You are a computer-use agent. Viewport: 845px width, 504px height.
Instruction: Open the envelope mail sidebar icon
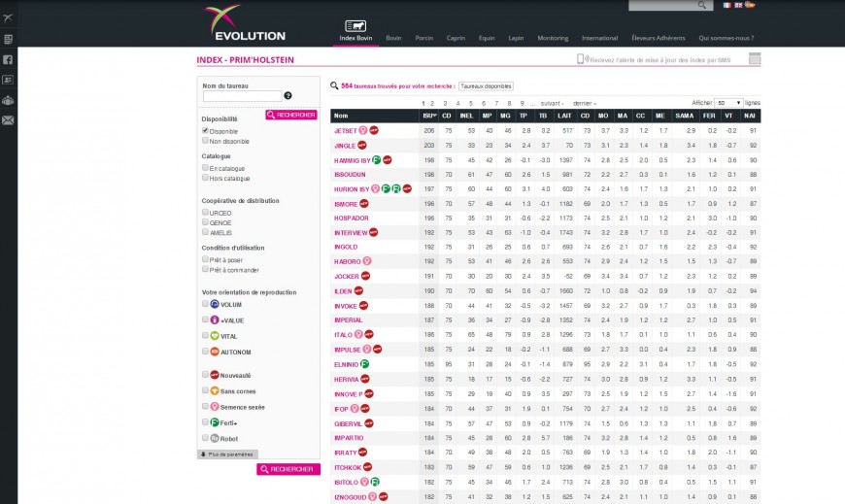pos(8,120)
